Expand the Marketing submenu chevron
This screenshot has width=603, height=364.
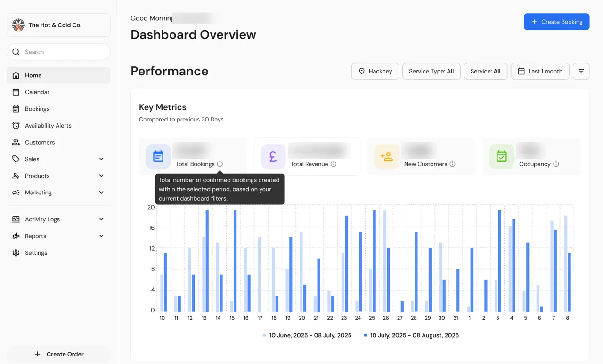[x=101, y=193]
